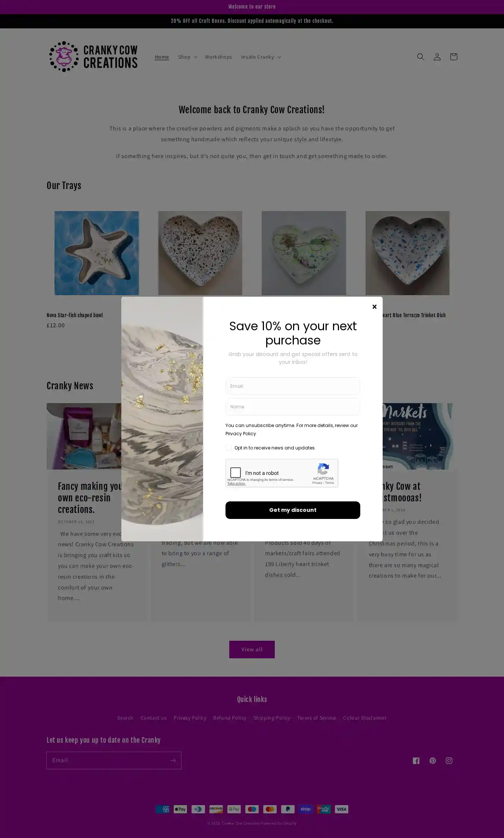Viewport: 504px width, 838px height.
Task: Open the Pinterest icon link
Action: [432, 760]
